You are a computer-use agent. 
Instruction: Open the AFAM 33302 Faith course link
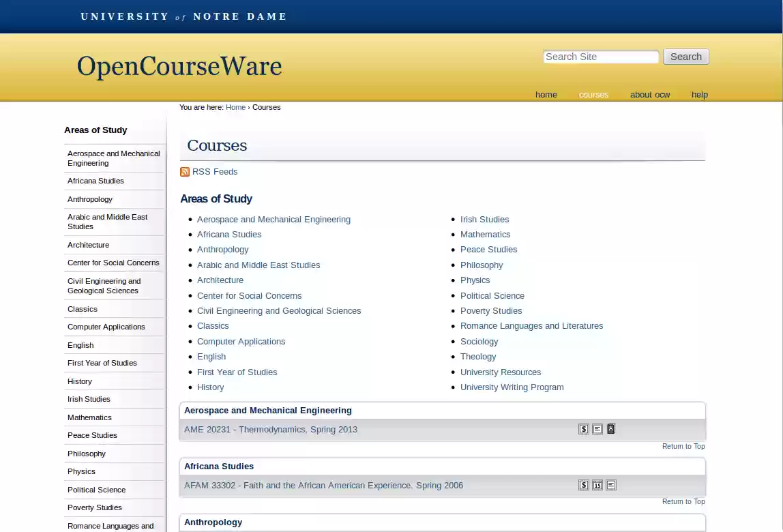click(323, 485)
